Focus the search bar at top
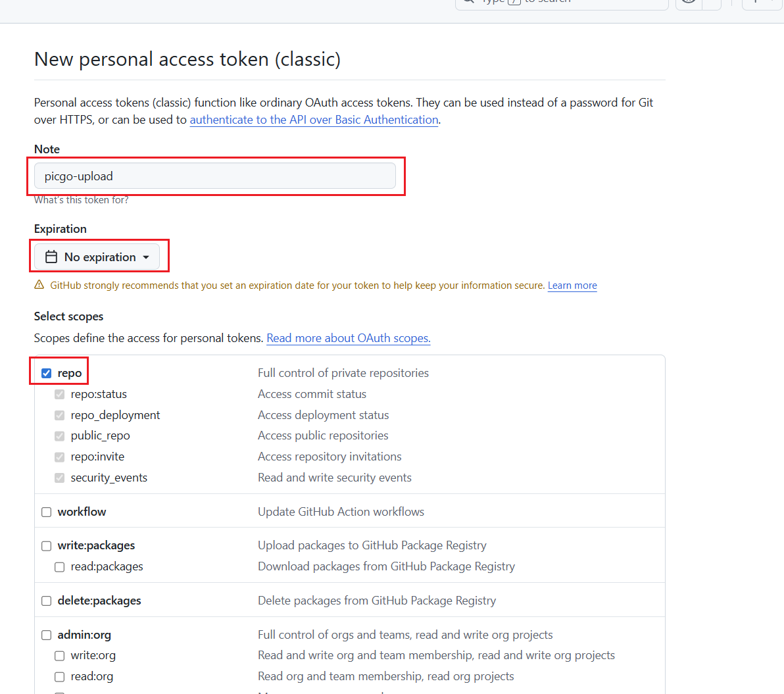This screenshot has width=784, height=694. click(x=561, y=2)
